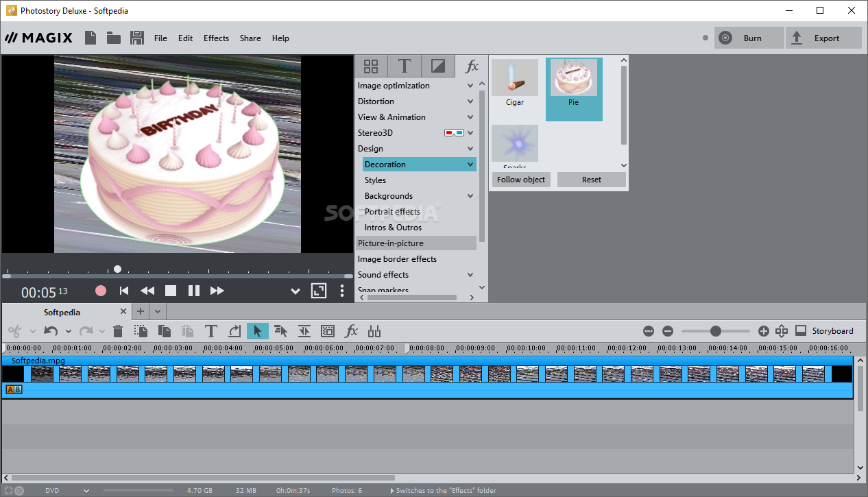Open the audio mixer icon in toolbar
Screen dimensions: 868x497
click(374, 331)
